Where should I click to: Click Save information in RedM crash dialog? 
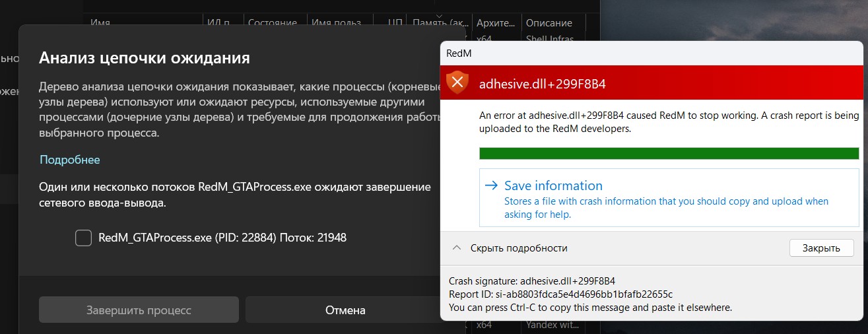click(669, 197)
